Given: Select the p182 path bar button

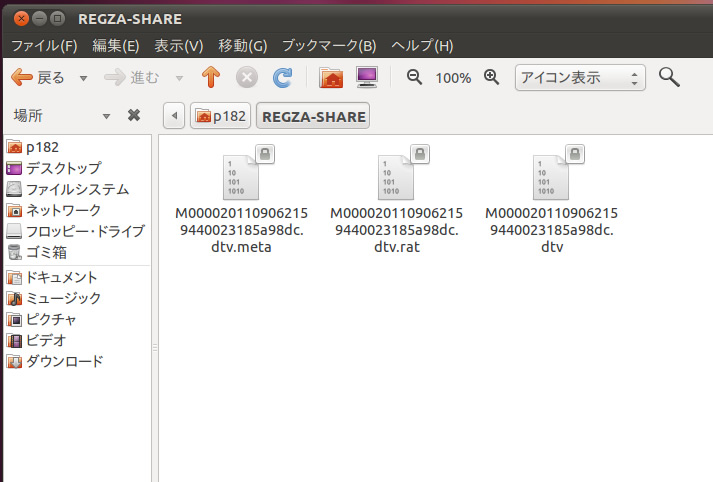Looking at the screenshot, I should pos(221,116).
